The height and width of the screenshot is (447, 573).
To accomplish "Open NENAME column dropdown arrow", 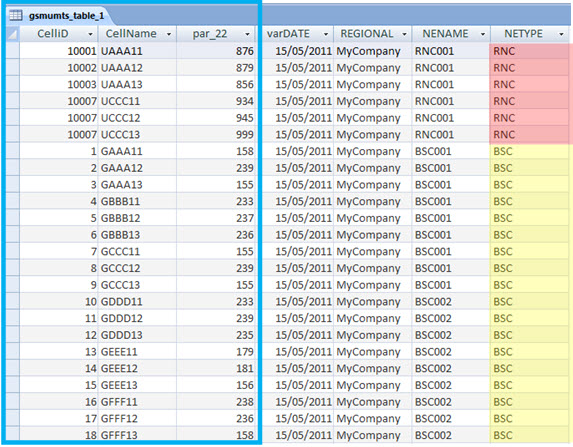I will pos(483,34).
